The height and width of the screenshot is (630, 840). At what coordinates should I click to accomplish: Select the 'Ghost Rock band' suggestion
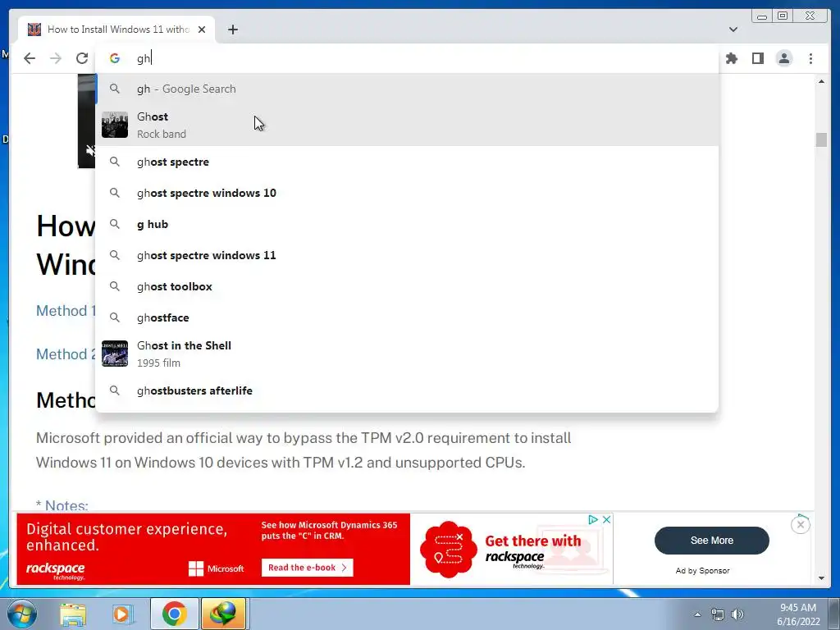click(x=407, y=126)
